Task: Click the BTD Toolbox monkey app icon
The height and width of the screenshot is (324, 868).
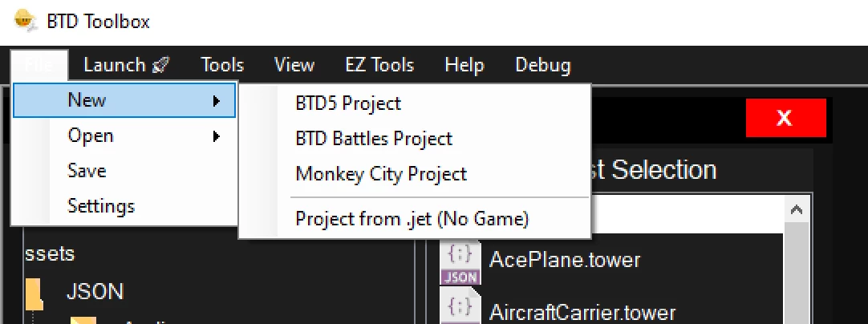Action: (x=25, y=22)
